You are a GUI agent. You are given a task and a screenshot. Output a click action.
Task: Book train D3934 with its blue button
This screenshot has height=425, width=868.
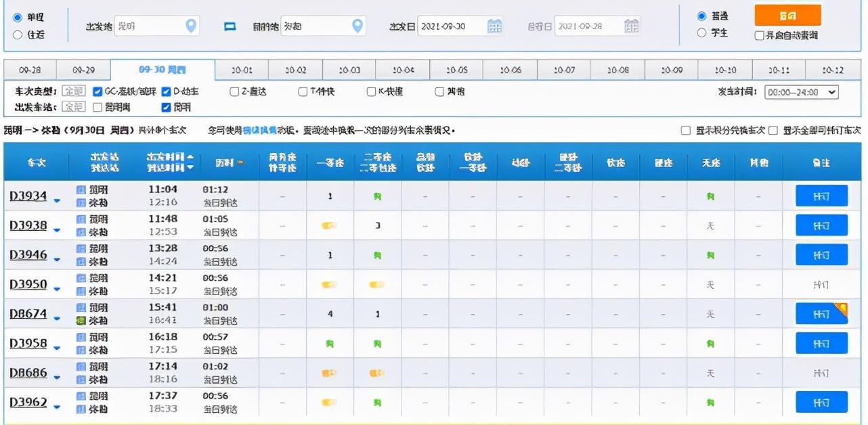click(821, 196)
